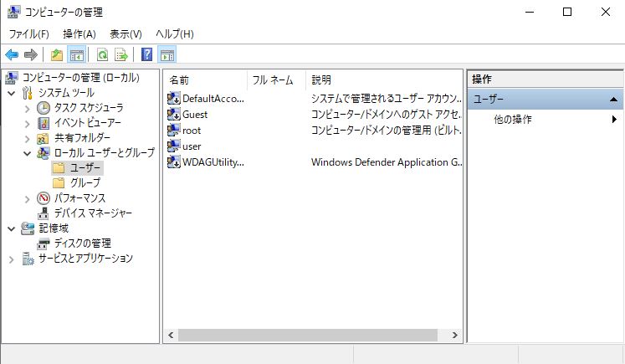Click the イベント ビューアー icon
The width and height of the screenshot is (625, 364).
tap(44, 123)
